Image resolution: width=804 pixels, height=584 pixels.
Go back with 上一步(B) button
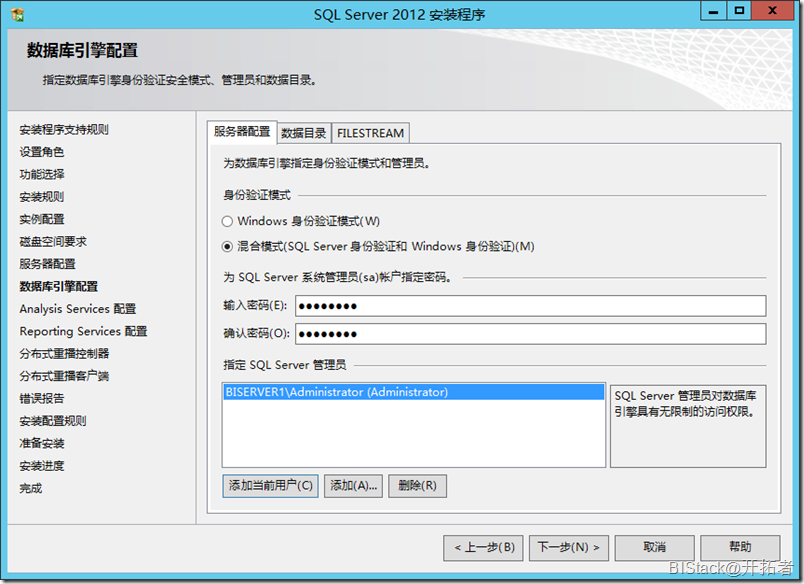coord(483,548)
